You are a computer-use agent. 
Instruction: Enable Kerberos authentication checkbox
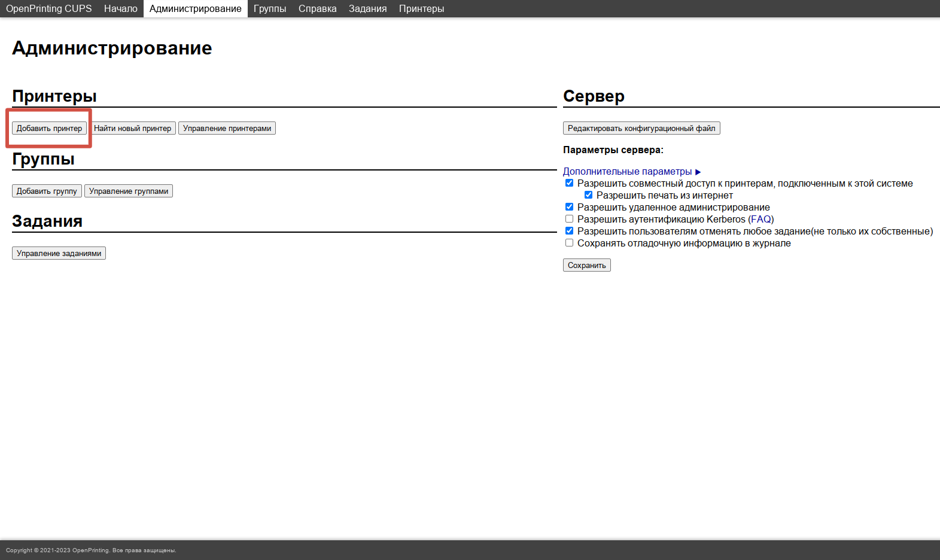point(569,219)
